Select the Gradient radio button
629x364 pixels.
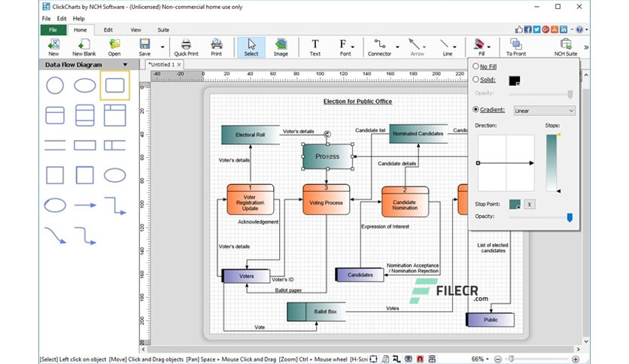[x=476, y=109]
